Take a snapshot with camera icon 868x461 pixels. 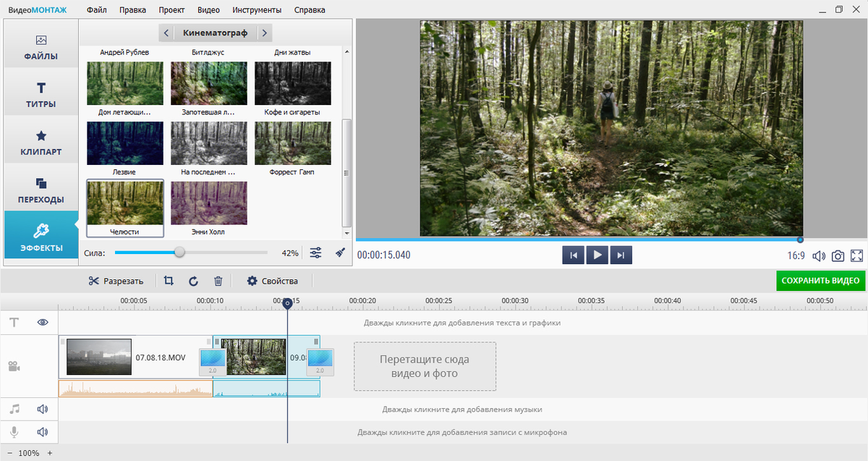point(838,255)
